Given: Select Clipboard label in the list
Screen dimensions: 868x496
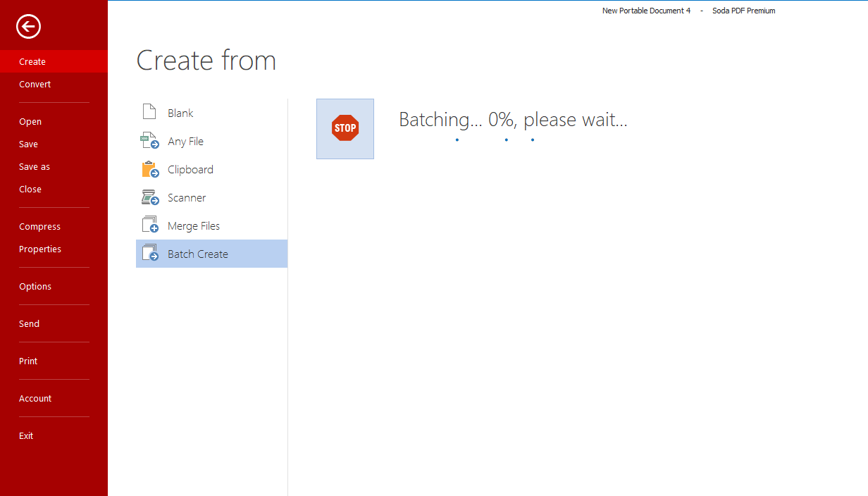Looking at the screenshot, I should (x=190, y=169).
